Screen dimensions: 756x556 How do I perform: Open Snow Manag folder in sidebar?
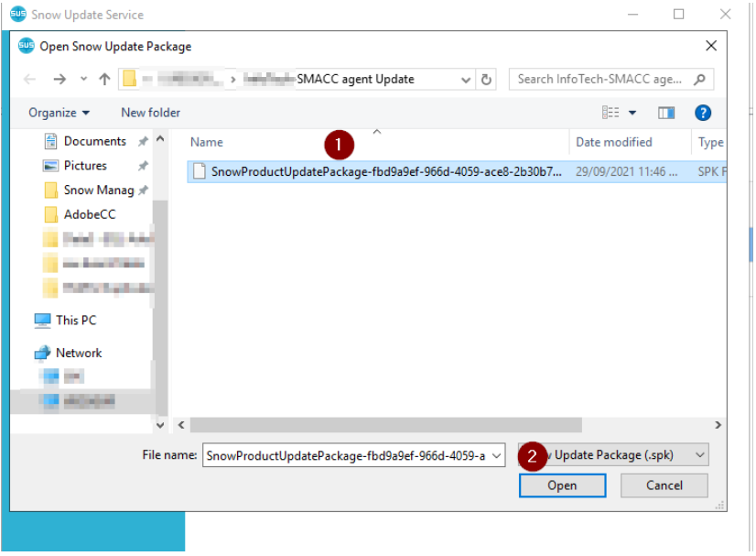click(99, 191)
